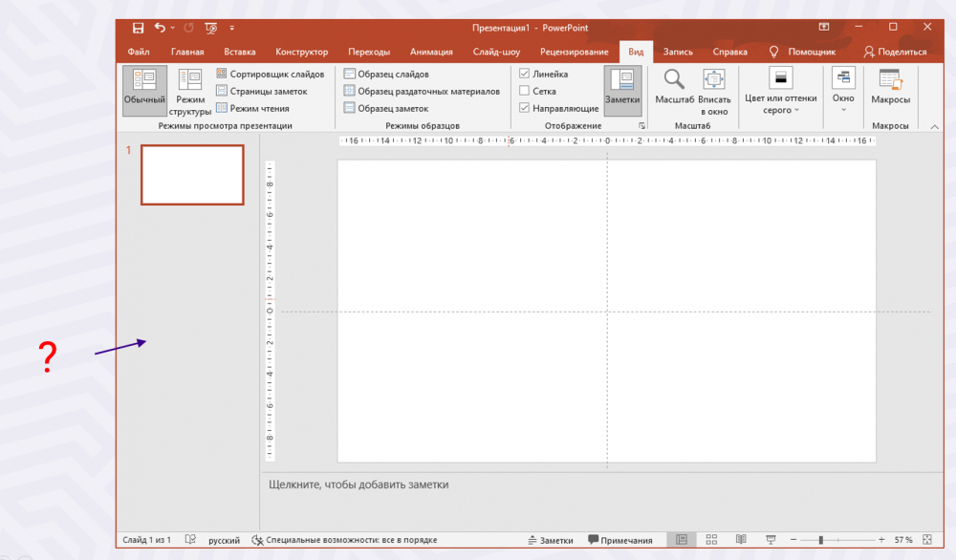Viewport: 956px width, 560px height.
Task: Toggle the Grid (Сетка) checkbox
Action: 524,91
